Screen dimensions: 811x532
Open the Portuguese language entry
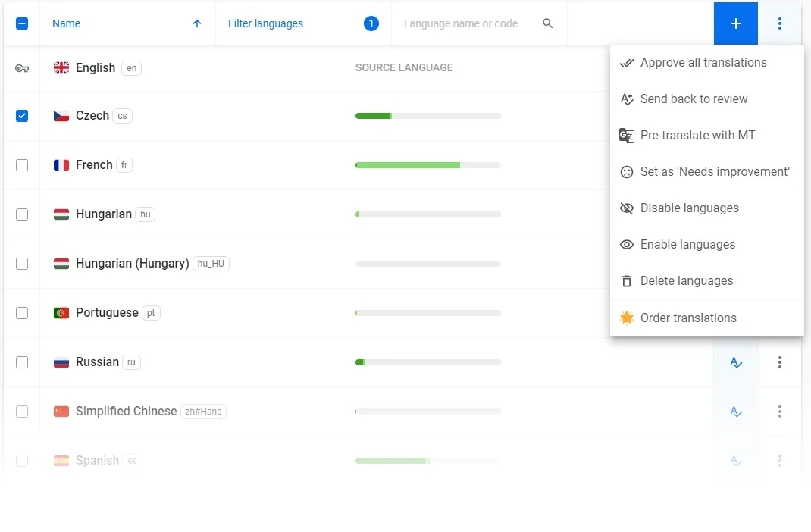107,313
